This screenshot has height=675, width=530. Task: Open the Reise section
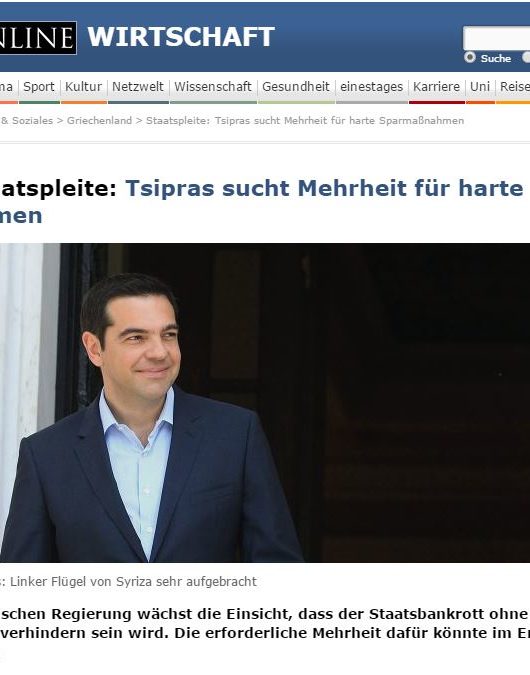pyautogui.click(x=515, y=87)
